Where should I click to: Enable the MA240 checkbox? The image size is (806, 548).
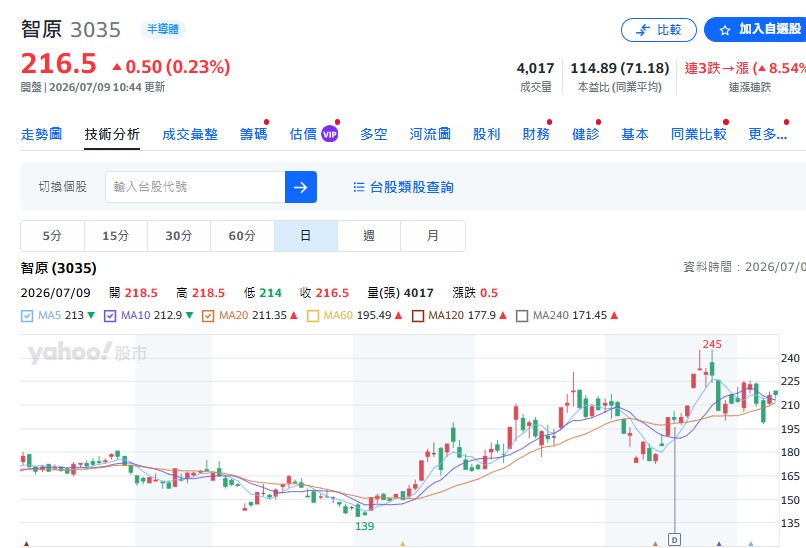522,316
